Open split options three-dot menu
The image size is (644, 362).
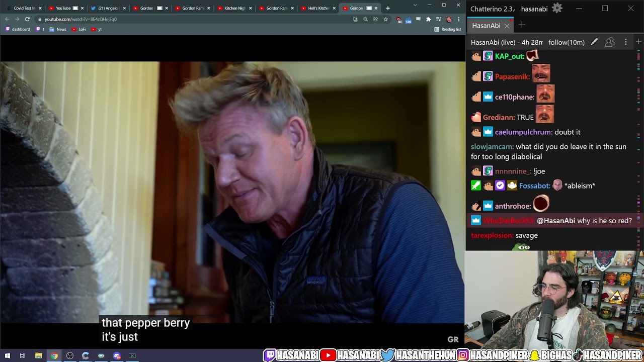(x=625, y=42)
